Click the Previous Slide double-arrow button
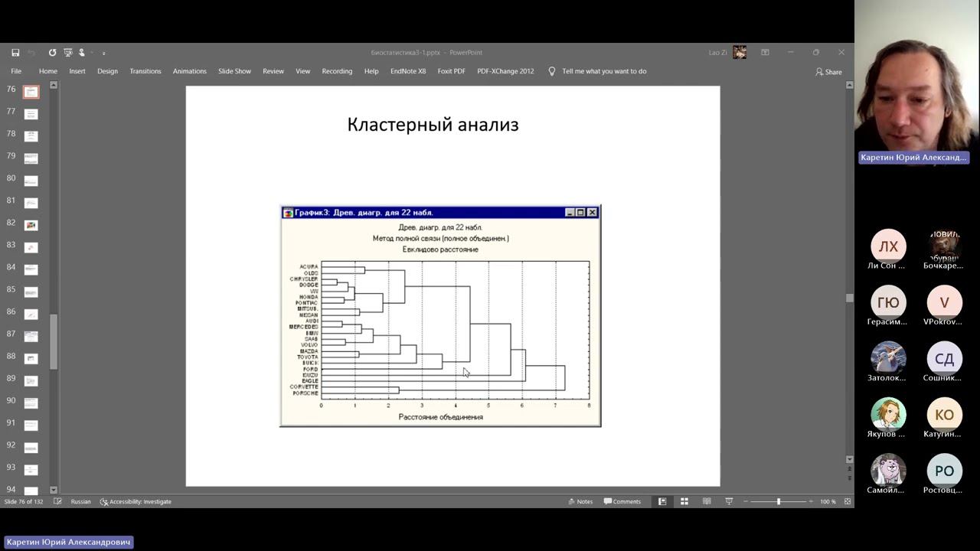 pos(849,469)
